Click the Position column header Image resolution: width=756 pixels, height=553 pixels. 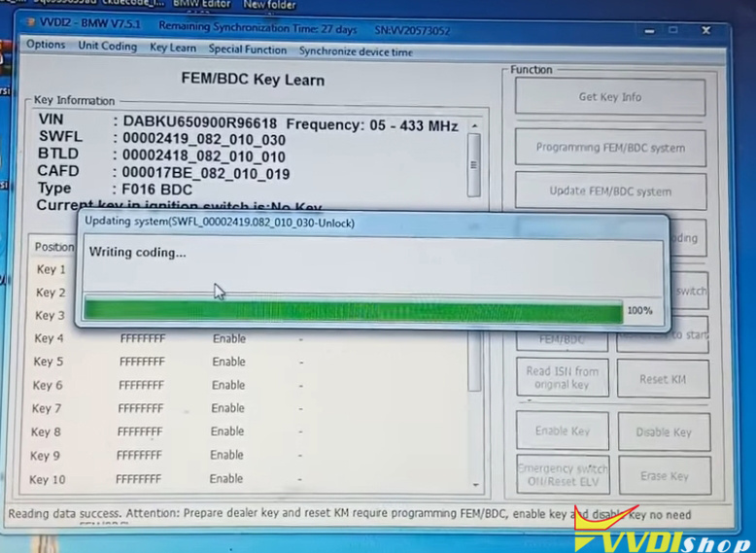(x=54, y=247)
